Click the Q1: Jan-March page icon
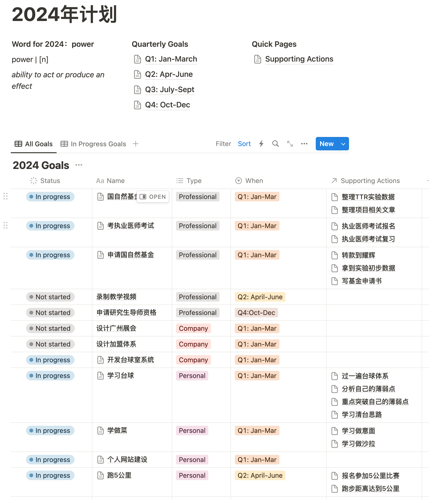This screenshot has height=504, width=429. [137, 59]
